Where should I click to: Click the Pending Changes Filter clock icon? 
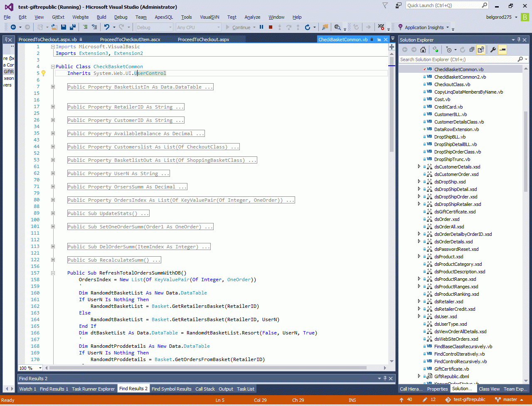(448, 50)
